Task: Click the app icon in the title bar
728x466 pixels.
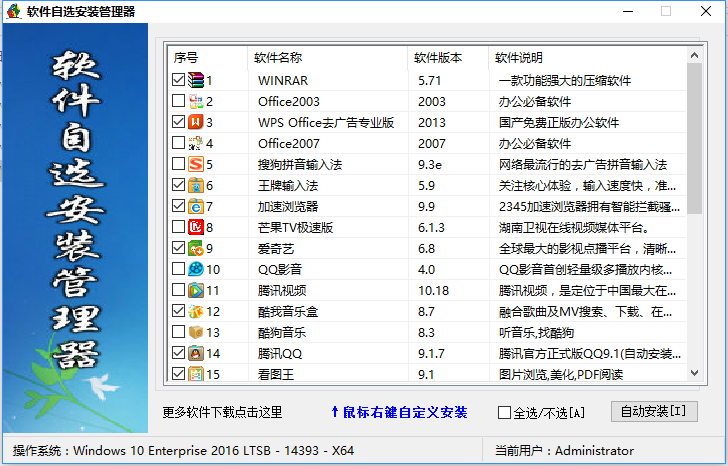Action: [13, 11]
